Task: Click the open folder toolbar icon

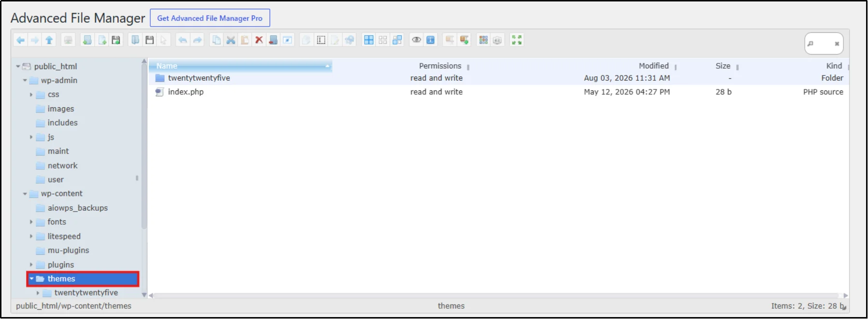Action: coord(135,40)
